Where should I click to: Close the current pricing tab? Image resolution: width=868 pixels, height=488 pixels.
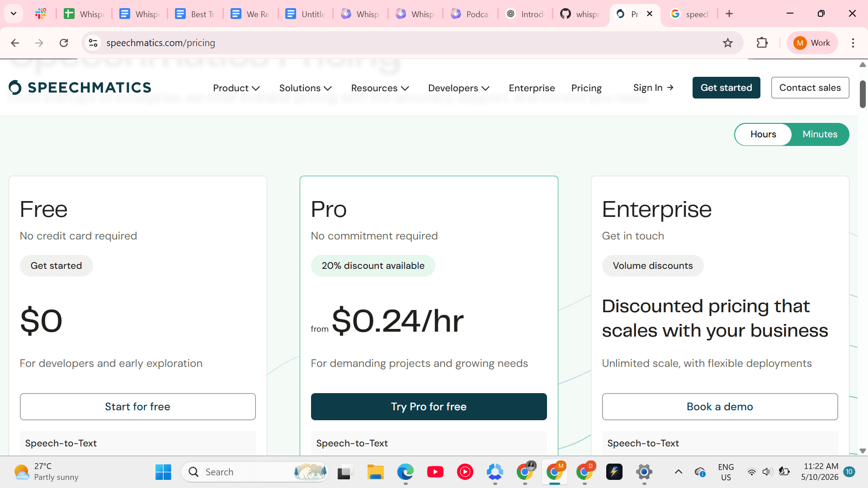click(x=650, y=14)
